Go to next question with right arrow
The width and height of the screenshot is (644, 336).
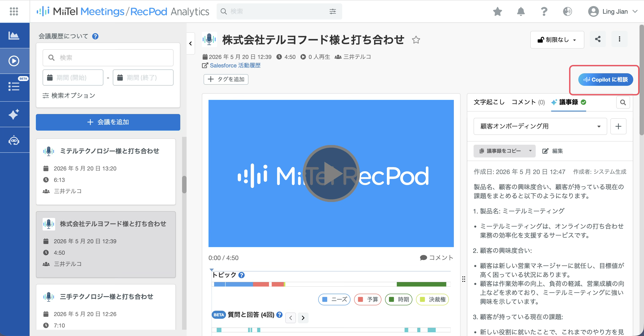tap(303, 318)
